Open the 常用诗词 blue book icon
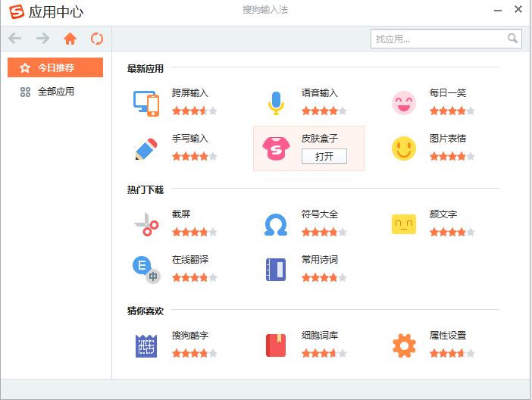The image size is (532, 400). [276, 270]
